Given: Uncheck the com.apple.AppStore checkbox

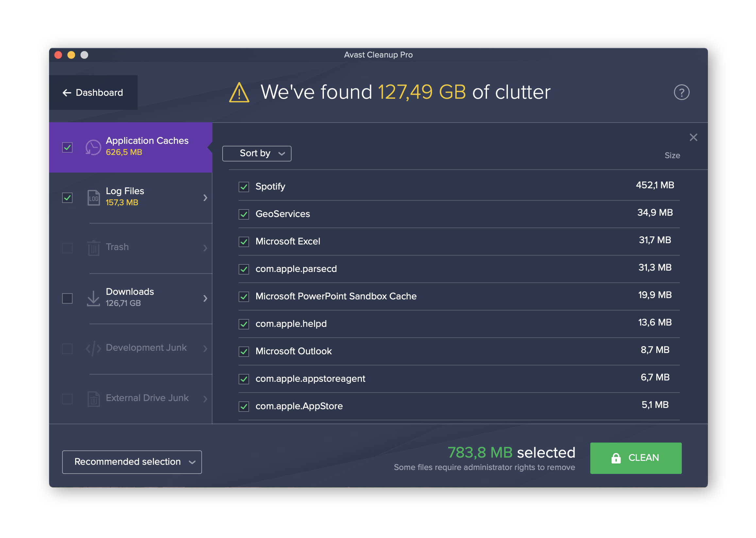Looking at the screenshot, I should coord(244,407).
